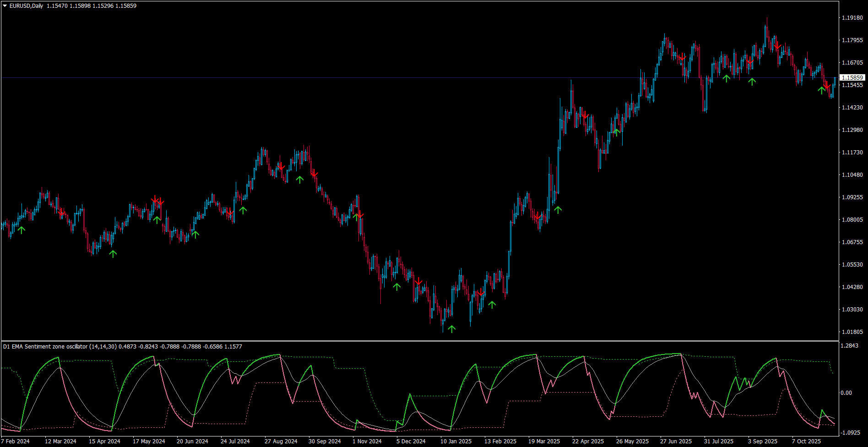Click the green up arrow below September 2024 candles

pos(300,180)
